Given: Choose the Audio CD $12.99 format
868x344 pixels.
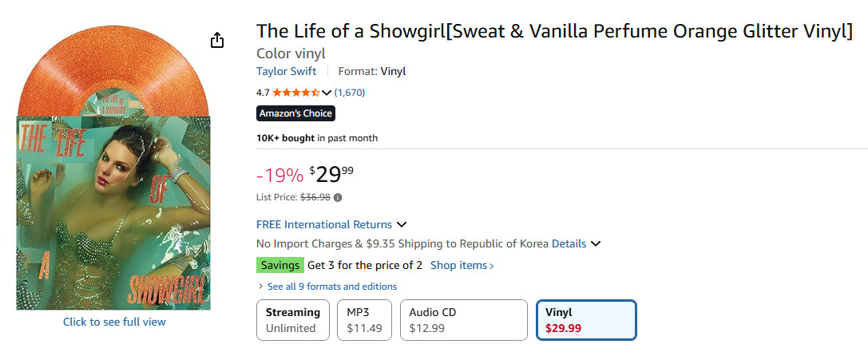Looking at the screenshot, I should [x=463, y=320].
